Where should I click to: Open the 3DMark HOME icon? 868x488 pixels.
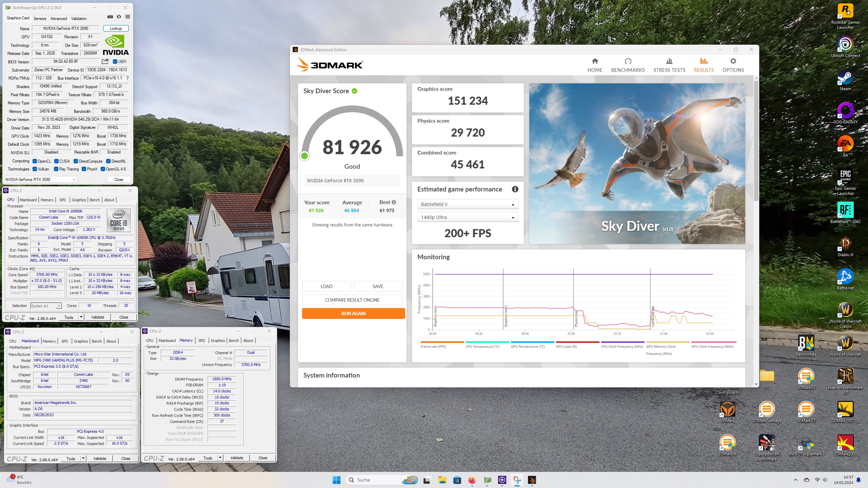pos(595,61)
